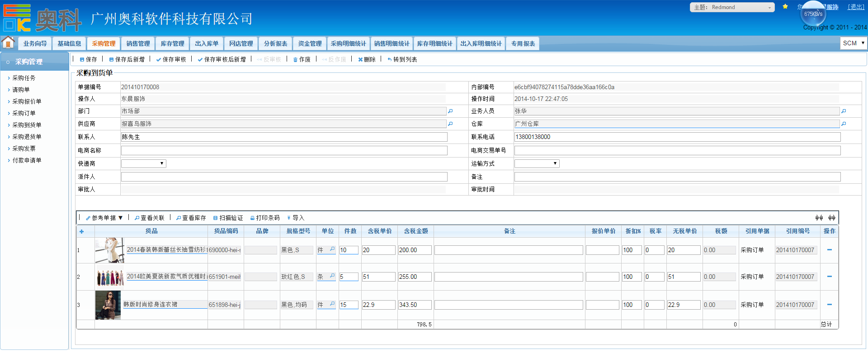This screenshot has height=354, width=868.
Task: Click 打印条码 print barcode button
Action: (265, 218)
